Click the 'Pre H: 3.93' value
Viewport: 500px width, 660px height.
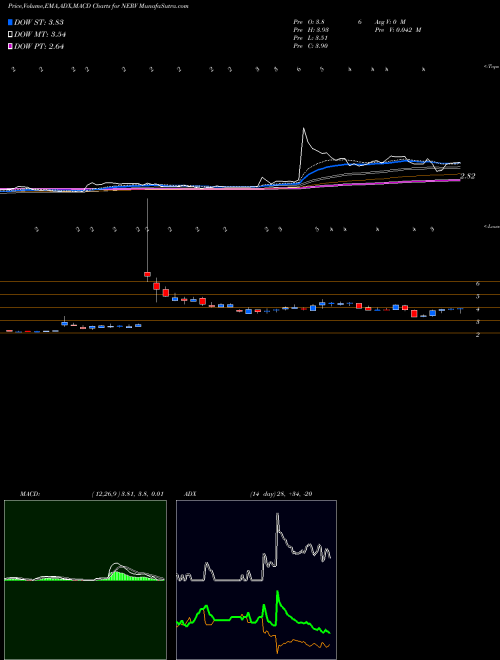(x=311, y=30)
